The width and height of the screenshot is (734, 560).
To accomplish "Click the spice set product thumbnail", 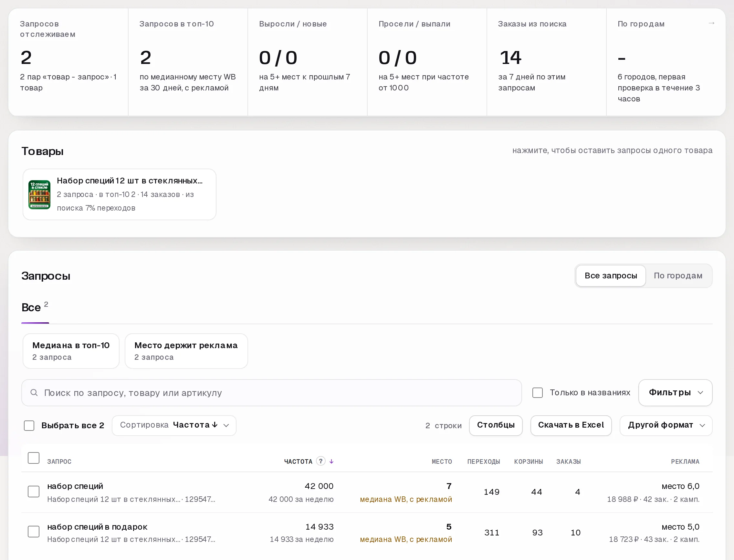I will (39, 195).
